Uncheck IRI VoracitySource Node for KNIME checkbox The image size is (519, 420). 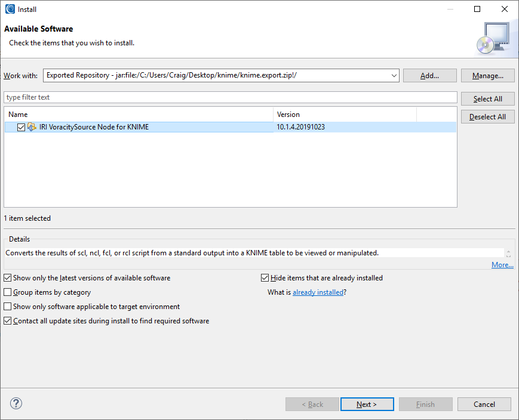(21, 127)
